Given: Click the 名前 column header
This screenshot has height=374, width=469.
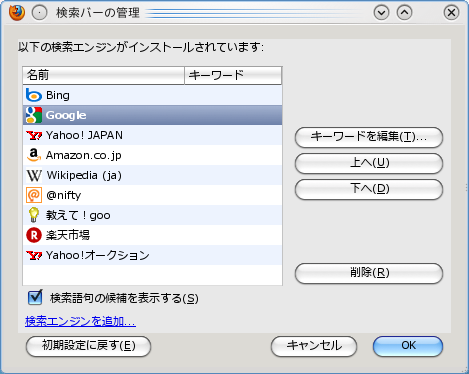Looking at the screenshot, I should (103, 75).
